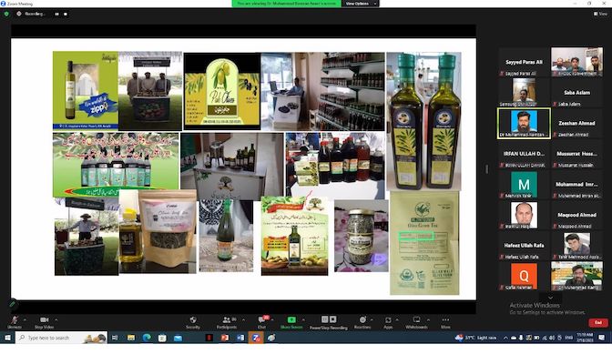The width and height of the screenshot is (612, 364).
Task: Toggle Stop Video camera button
Action: tap(44, 320)
